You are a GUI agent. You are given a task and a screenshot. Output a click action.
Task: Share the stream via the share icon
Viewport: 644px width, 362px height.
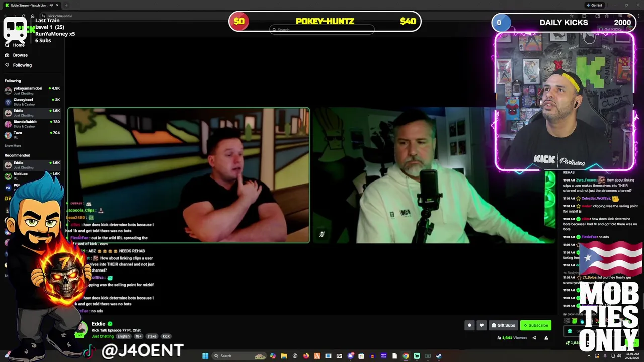point(534,338)
